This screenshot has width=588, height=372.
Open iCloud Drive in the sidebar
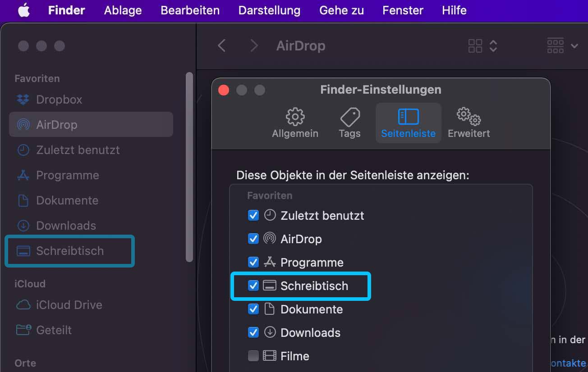tap(91, 305)
